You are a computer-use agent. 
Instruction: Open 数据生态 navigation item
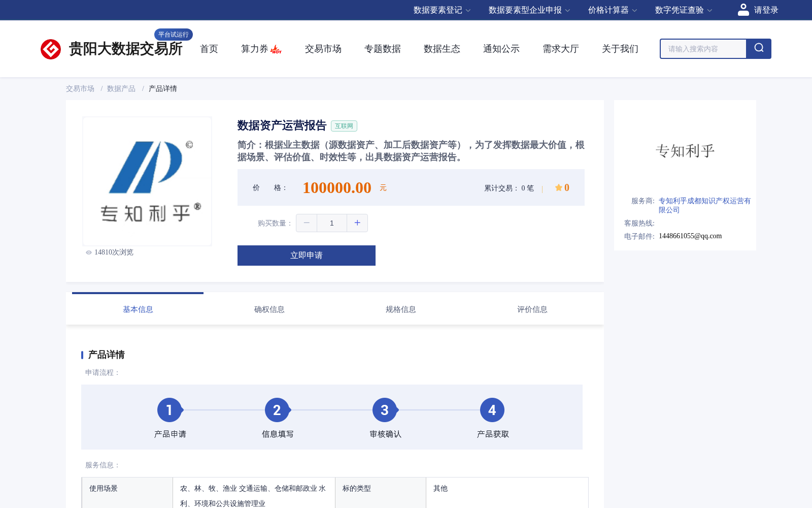[x=442, y=49]
